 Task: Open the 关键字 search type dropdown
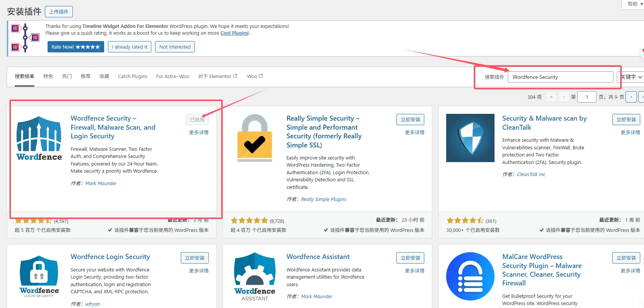coord(630,77)
